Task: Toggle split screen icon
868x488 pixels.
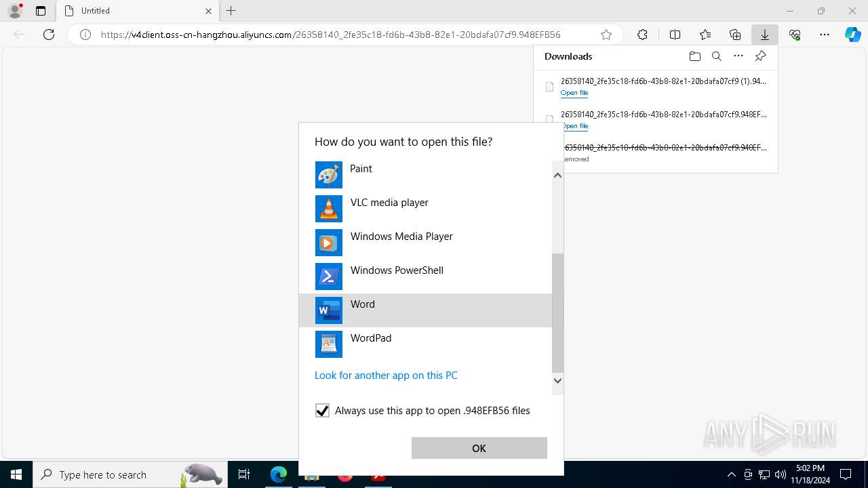Action: (675, 35)
